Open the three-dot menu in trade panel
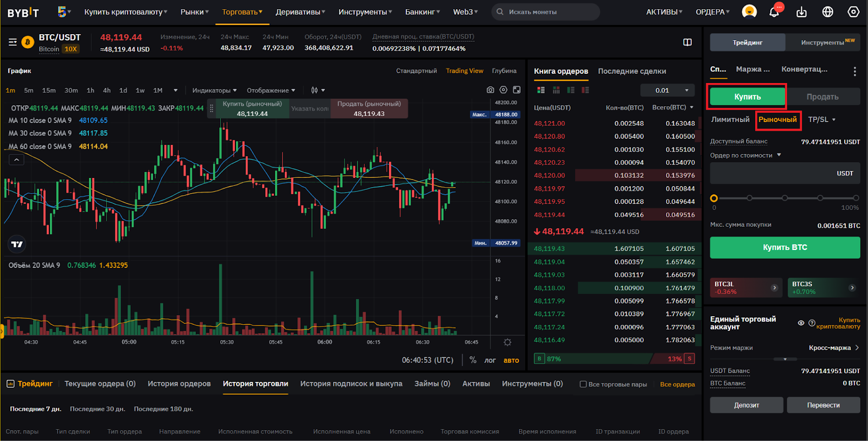Image resolution: width=868 pixels, height=441 pixels. click(854, 71)
